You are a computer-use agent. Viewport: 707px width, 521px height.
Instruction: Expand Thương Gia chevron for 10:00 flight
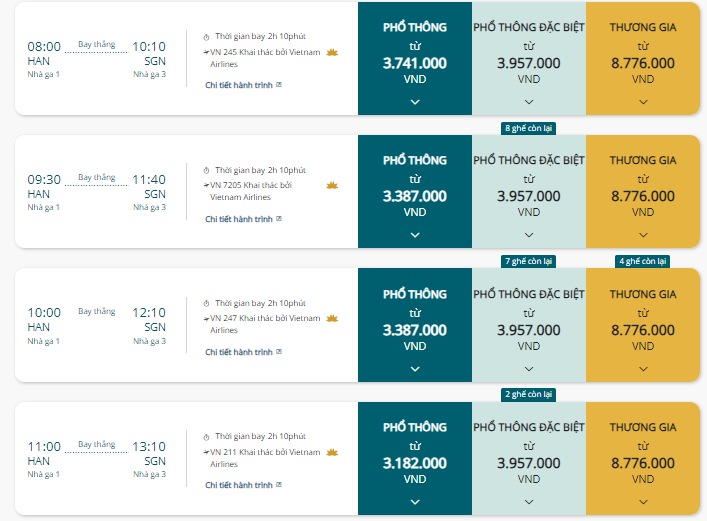click(x=643, y=369)
